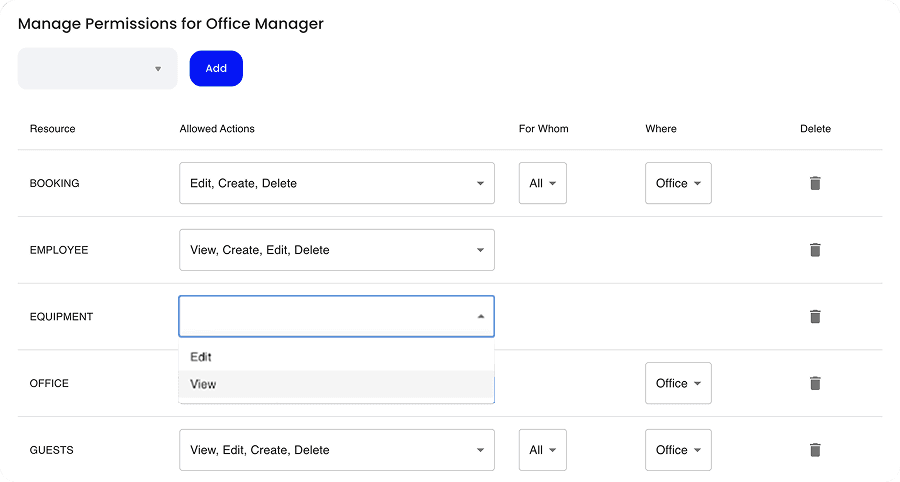
Task: Delete the BOOKING permission row
Action: click(815, 183)
